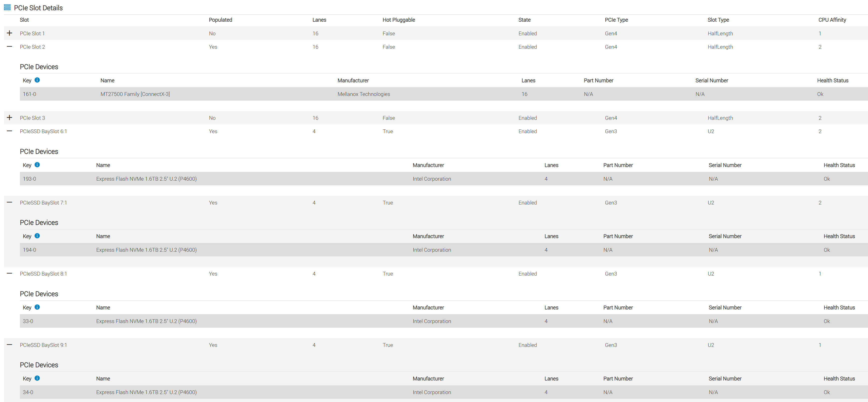Screen dimensions: 868x402
Task: Open Key info icon under BaySlot 7:1
Action: click(37, 236)
